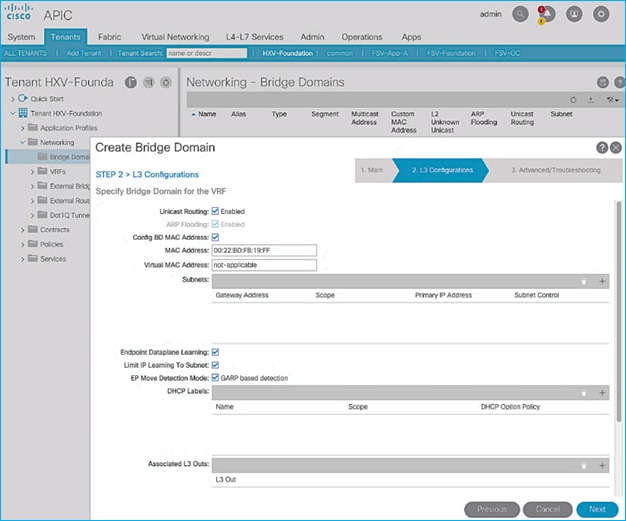Viewport: 626px width, 521px height.
Task: Click the Add Tenant link
Action: click(x=84, y=53)
